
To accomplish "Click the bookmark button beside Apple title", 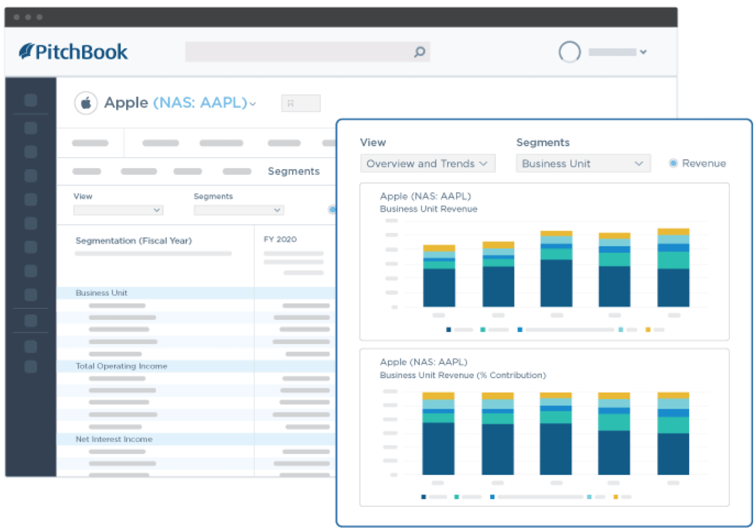I will [x=300, y=103].
